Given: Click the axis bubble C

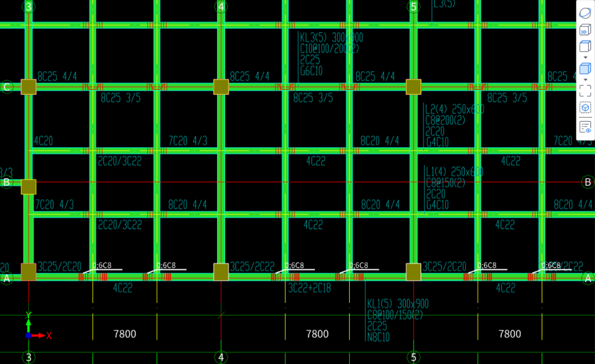Looking at the screenshot, I should [x=6, y=87].
